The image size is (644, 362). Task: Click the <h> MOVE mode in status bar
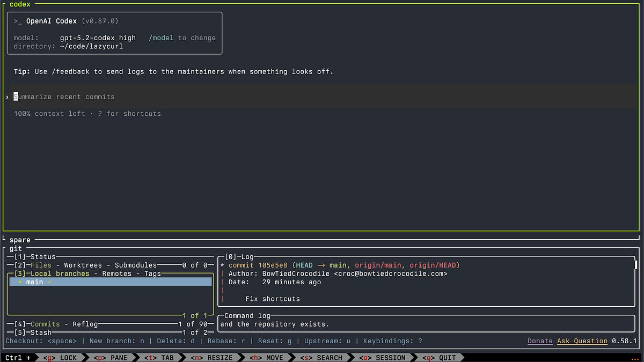click(266, 358)
